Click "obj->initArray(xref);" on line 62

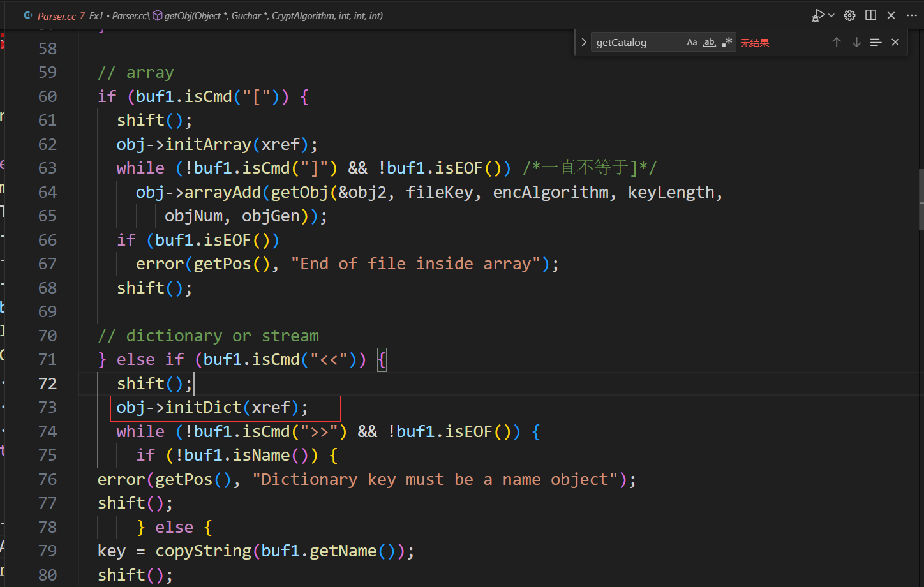tap(217, 144)
